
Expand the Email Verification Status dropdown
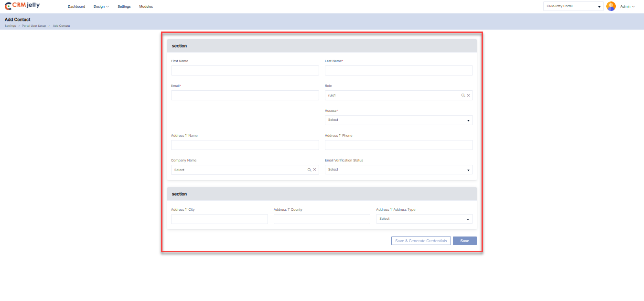click(398, 170)
